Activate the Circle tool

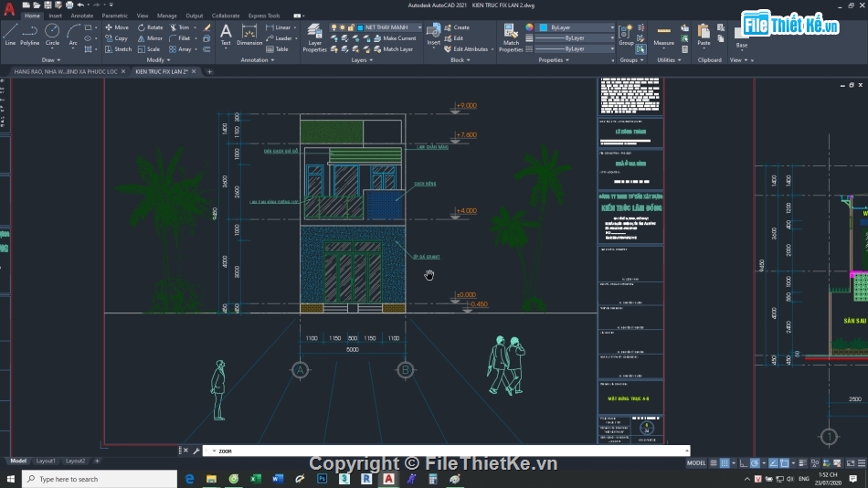pos(52,35)
